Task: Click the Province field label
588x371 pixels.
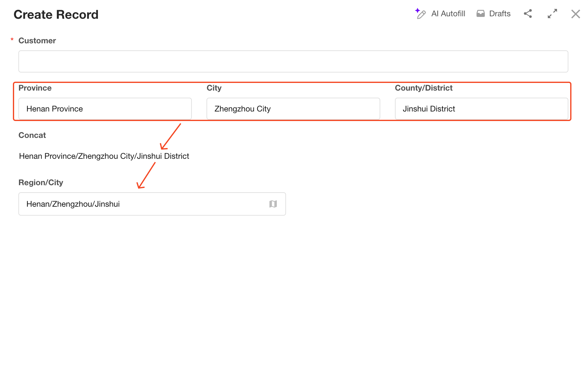Action: 35,88
